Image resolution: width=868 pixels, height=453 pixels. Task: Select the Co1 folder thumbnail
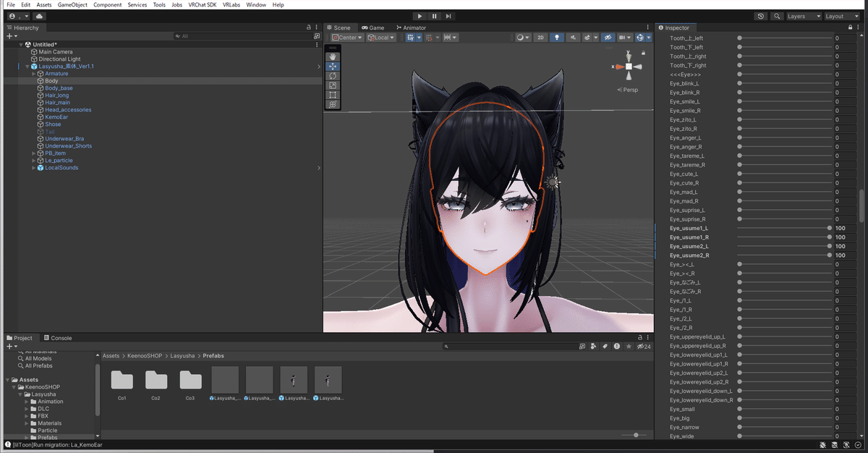pyautogui.click(x=122, y=379)
